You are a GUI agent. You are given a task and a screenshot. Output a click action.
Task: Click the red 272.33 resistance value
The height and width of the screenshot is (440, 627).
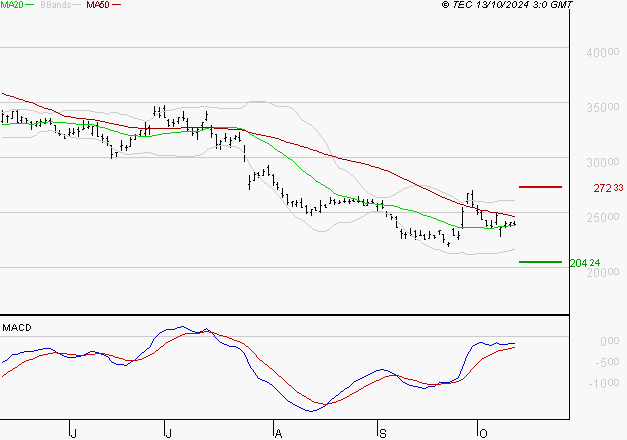[608, 188]
